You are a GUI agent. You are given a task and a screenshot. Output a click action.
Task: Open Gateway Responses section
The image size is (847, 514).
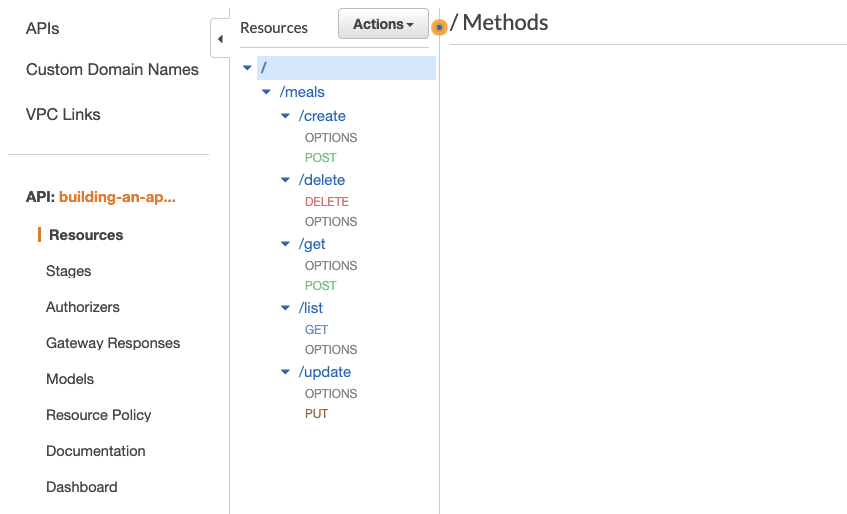tap(113, 343)
